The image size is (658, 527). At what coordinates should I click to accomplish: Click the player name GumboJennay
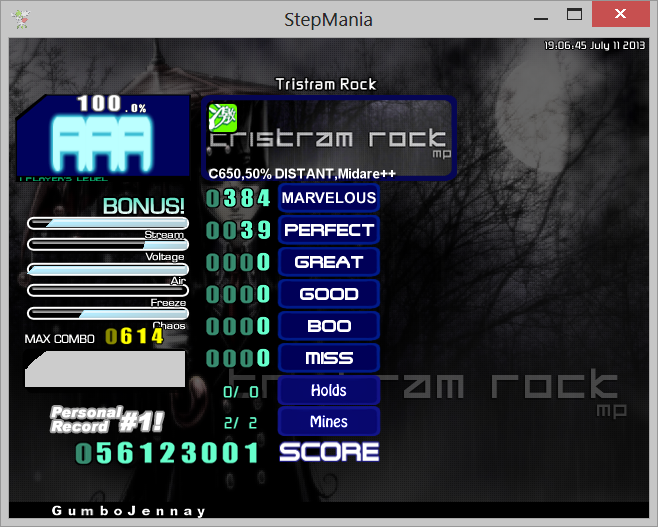pos(128,511)
